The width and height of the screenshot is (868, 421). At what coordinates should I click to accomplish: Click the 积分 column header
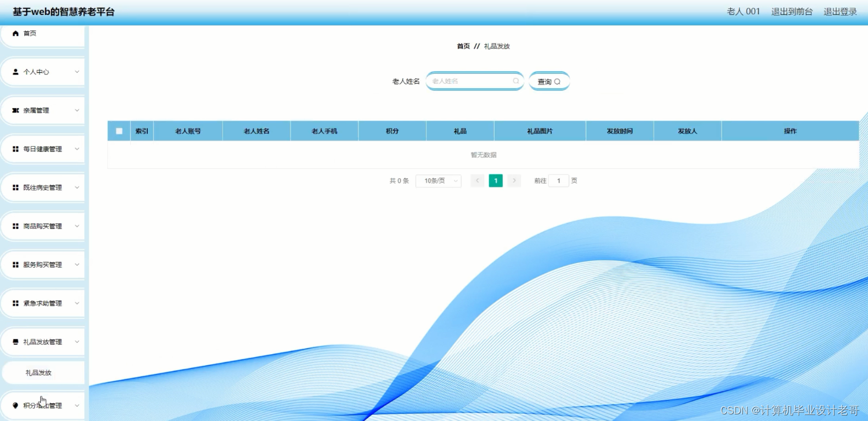[392, 131]
